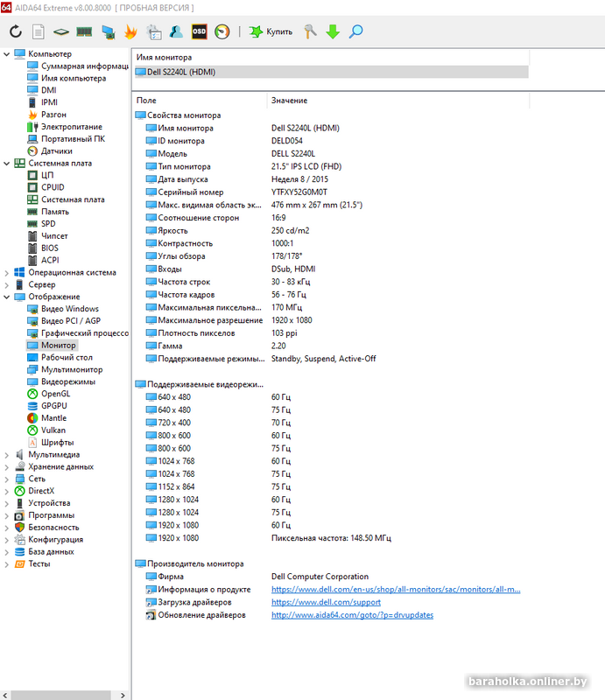Click the Купить button

click(x=271, y=31)
